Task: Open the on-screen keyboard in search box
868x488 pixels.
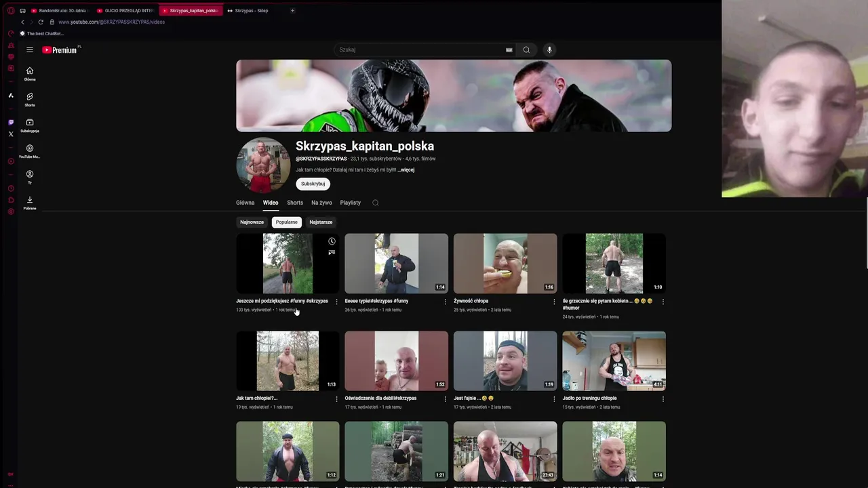Action: tap(509, 49)
